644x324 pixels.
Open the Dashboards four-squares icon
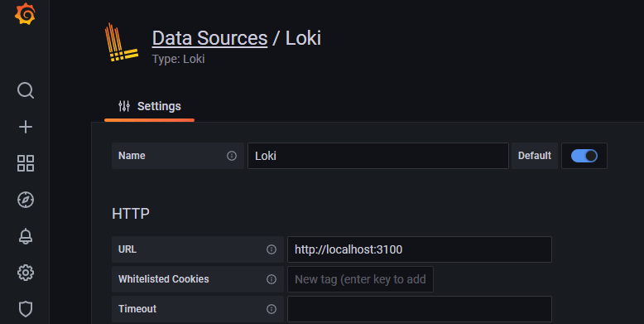point(26,163)
